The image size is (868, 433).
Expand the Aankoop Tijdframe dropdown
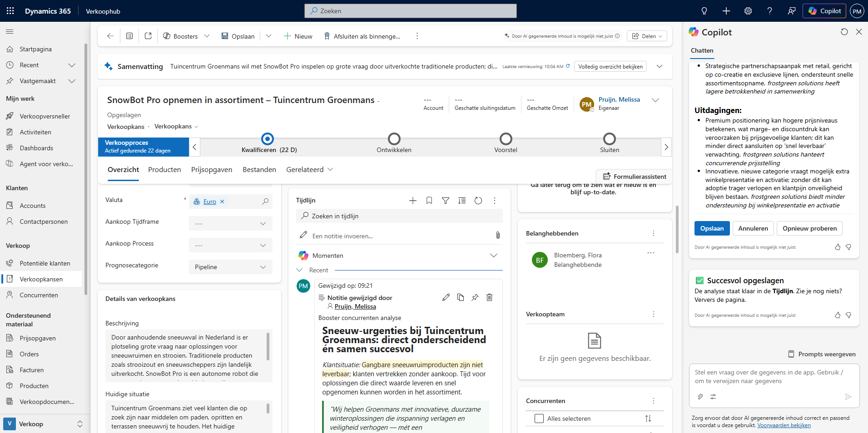pyautogui.click(x=230, y=223)
